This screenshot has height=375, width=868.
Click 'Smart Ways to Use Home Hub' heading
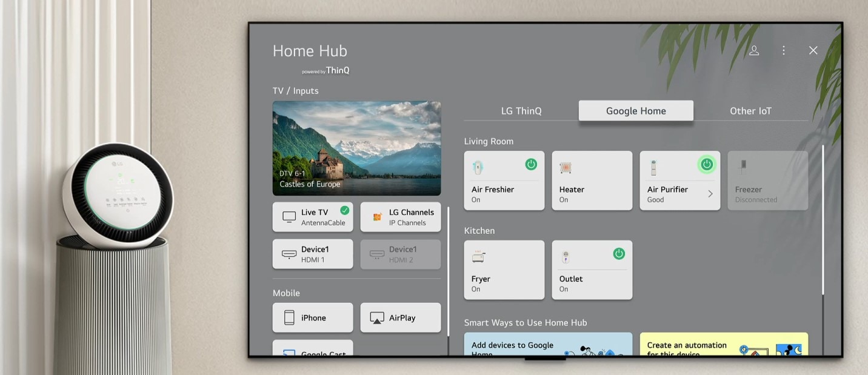click(x=526, y=323)
